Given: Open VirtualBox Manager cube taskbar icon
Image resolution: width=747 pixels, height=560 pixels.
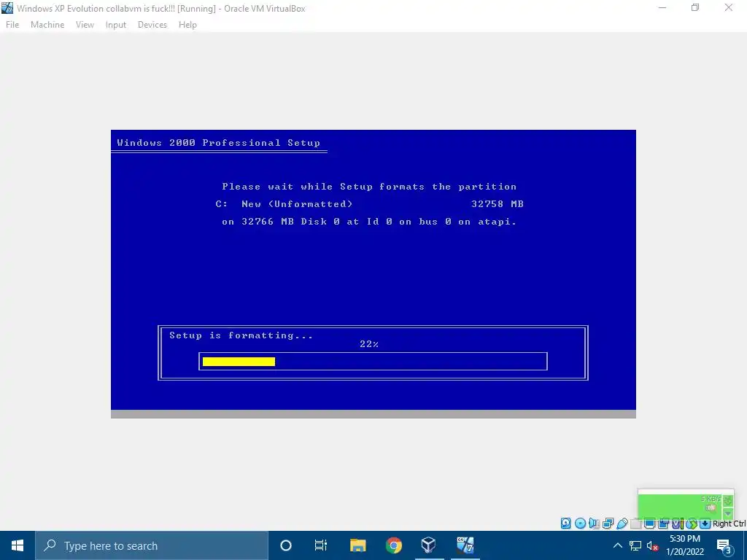Looking at the screenshot, I should pyautogui.click(x=429, y=545).
